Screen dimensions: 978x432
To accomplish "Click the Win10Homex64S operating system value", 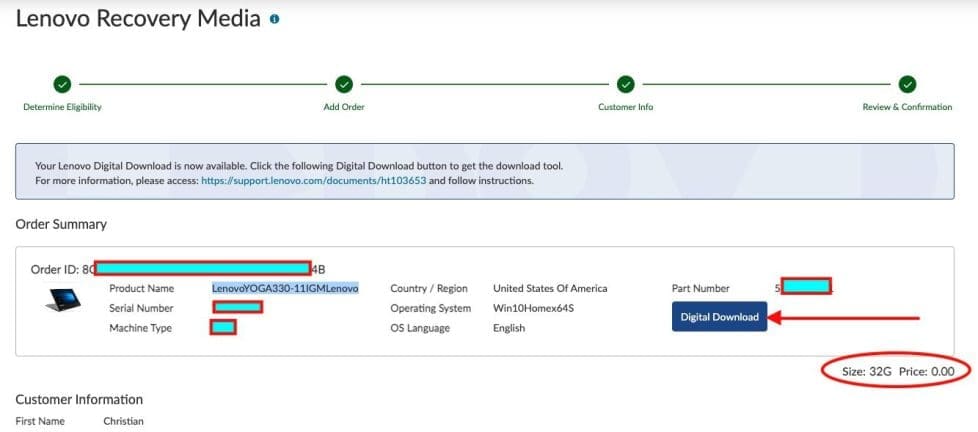I will coord(534,308).
